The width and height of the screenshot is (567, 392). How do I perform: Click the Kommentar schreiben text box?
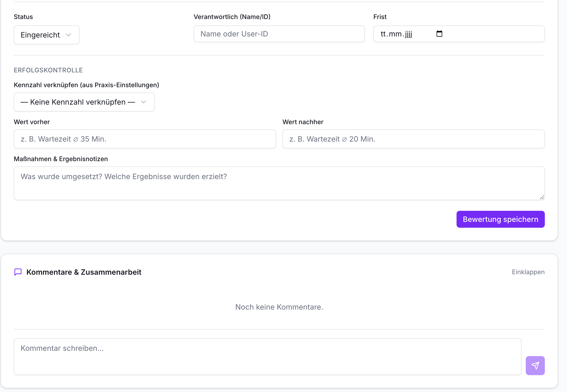coord(267,357)
